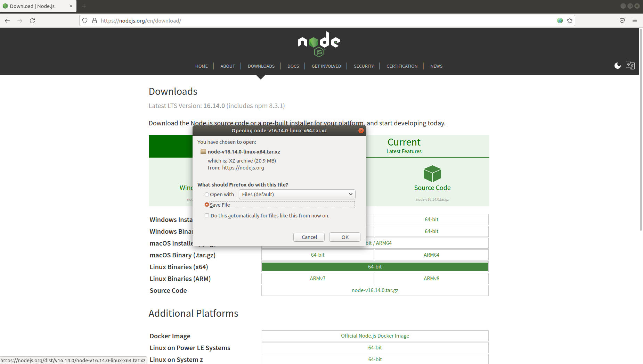Click the Downloads page heading

173,91
